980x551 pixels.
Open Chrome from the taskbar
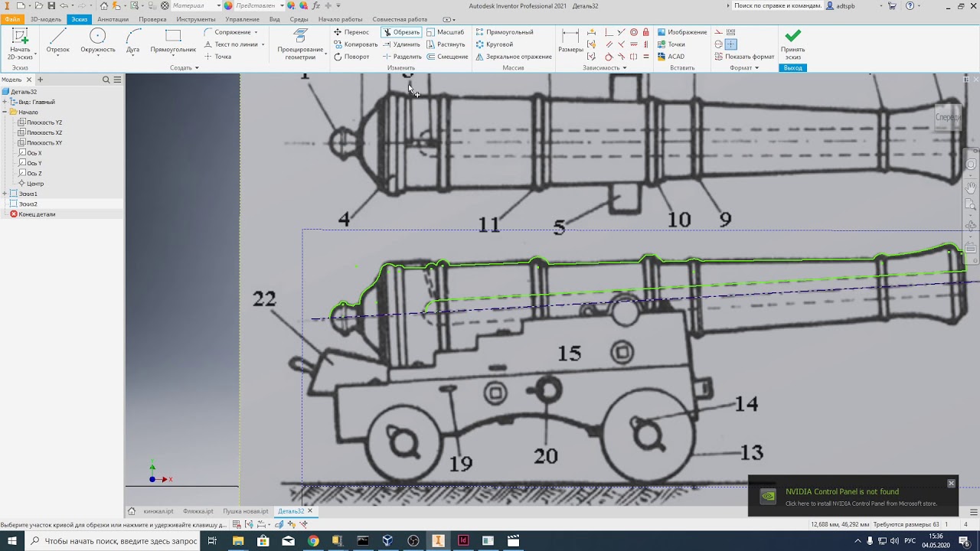point(313,541)
